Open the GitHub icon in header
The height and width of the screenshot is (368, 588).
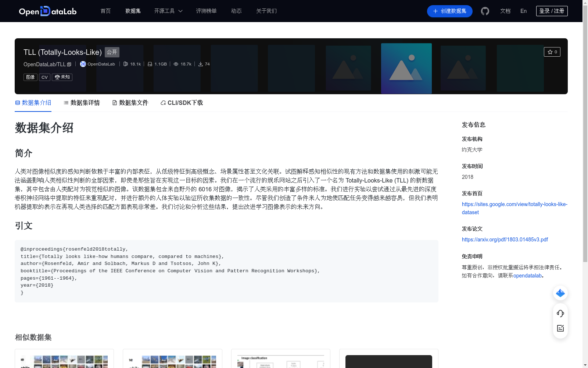[485, 11]
